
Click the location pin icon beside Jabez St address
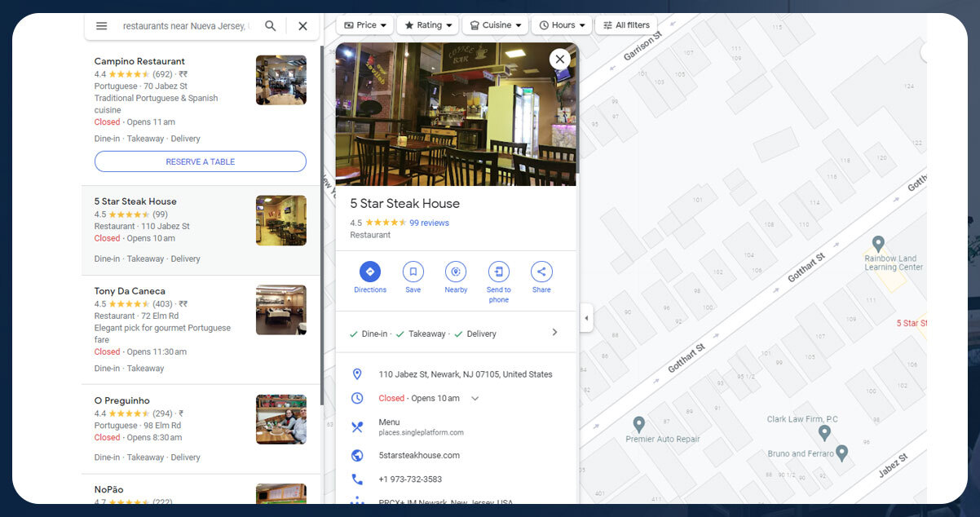click(x=356, y=373)
